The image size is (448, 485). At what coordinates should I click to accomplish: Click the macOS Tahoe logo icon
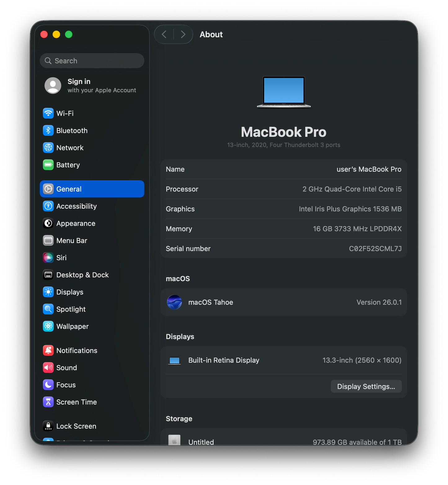[175, 302]
